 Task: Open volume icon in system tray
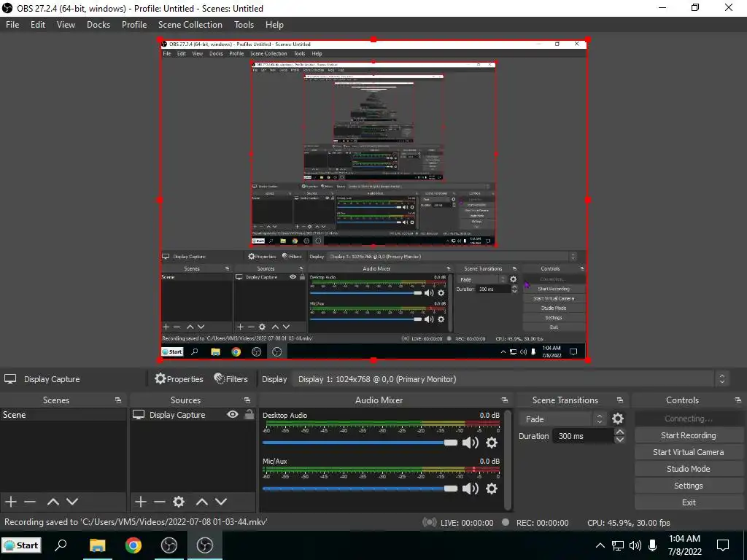(x=635, y=545)
